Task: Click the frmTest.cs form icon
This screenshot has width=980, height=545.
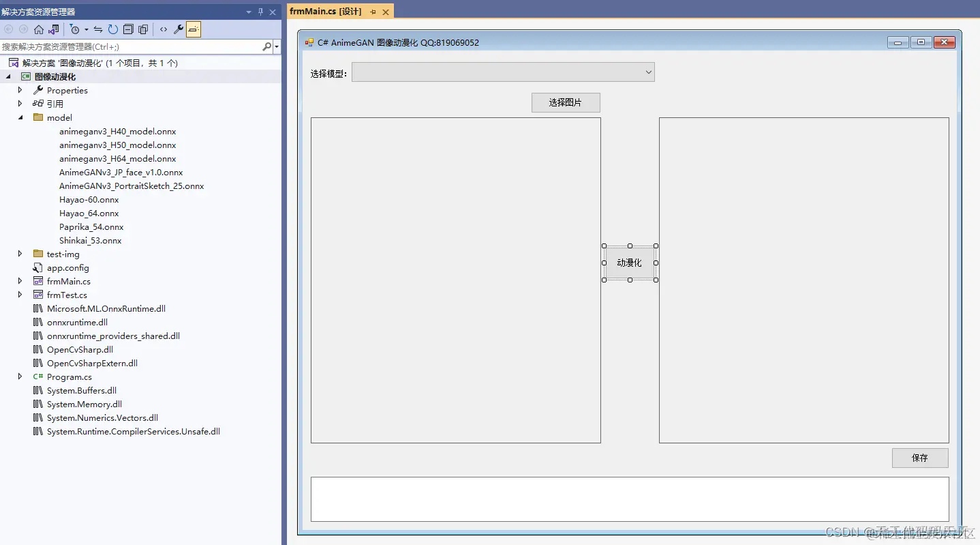Action: (x=38, y=295)
